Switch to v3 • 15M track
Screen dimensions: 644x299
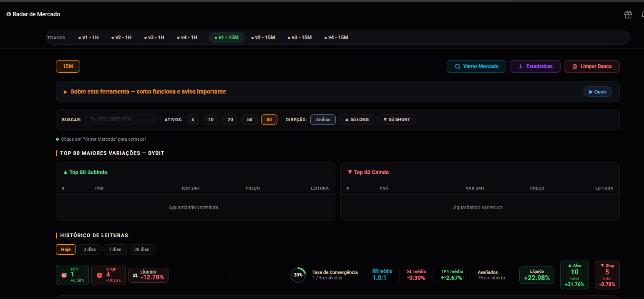click(x=300, y=38)
